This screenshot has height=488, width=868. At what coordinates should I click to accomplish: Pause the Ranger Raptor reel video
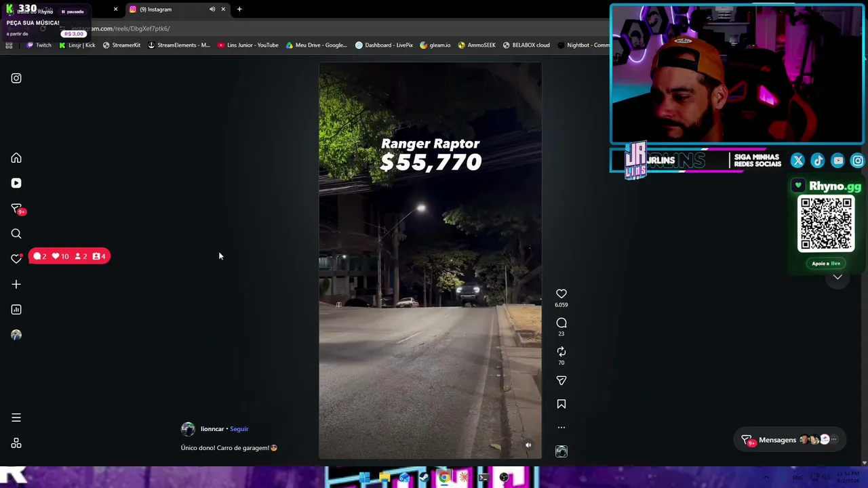431,261
